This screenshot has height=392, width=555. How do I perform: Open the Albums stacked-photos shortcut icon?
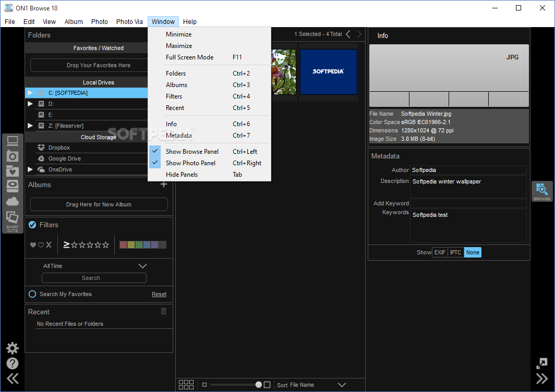[13, 217]
